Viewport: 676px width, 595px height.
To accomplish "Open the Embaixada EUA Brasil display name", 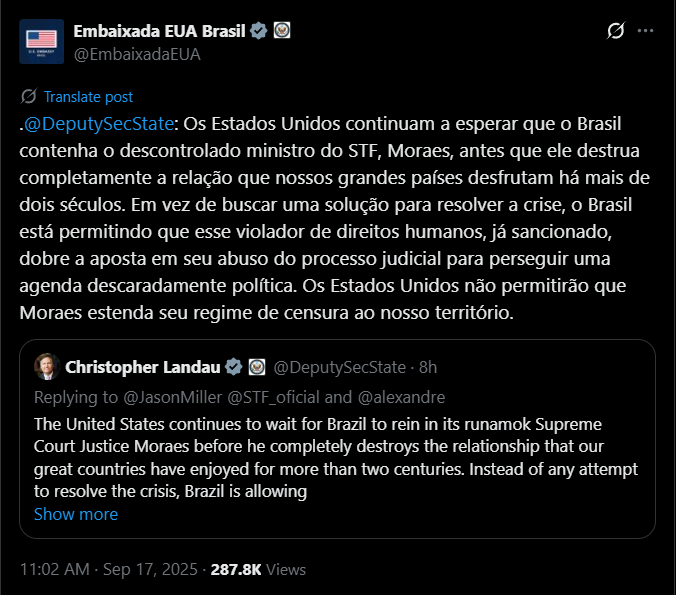I will [160, 31].
